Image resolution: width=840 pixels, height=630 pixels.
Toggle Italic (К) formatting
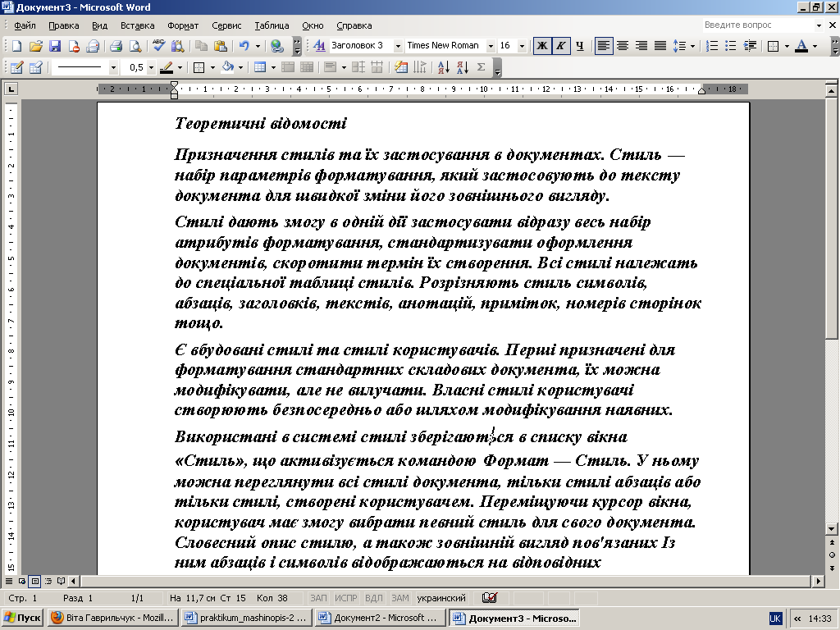point(560,46)
